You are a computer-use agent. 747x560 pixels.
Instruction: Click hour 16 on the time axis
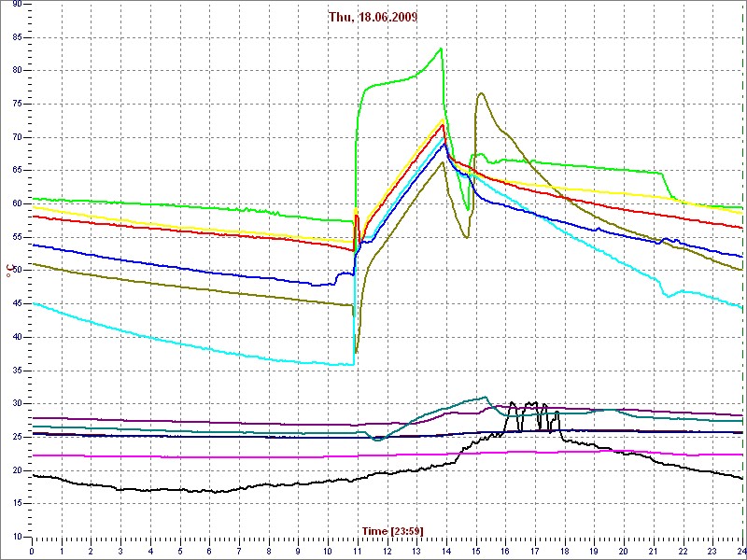(x=505, y=551)
